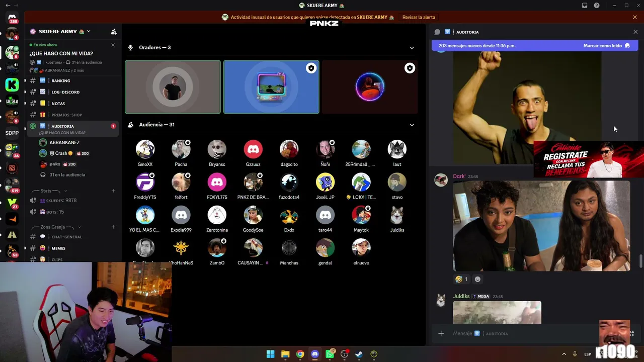Select the first speaker tile with man avatar
Screen dimensions: 644x362
(173, 87)
